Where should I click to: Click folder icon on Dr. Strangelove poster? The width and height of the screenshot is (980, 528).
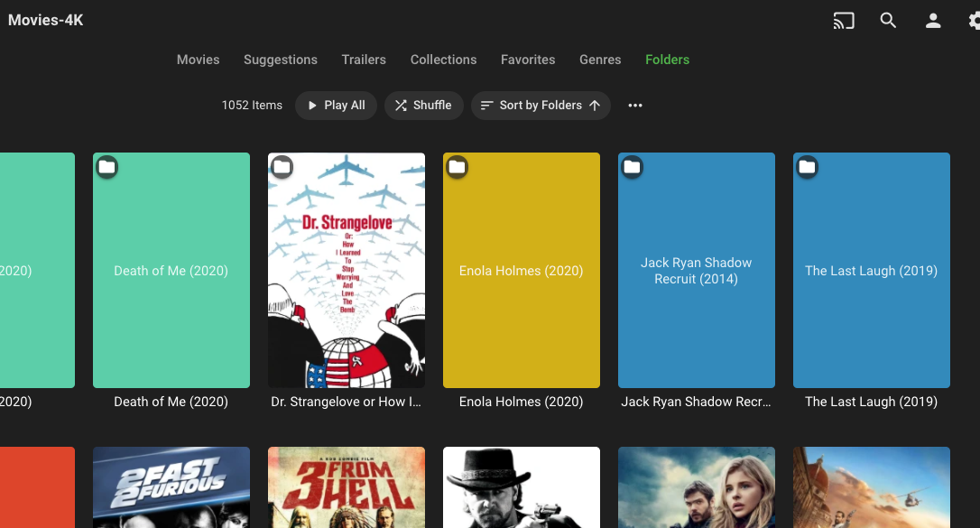pyautogui.click(x=282, y=167)
